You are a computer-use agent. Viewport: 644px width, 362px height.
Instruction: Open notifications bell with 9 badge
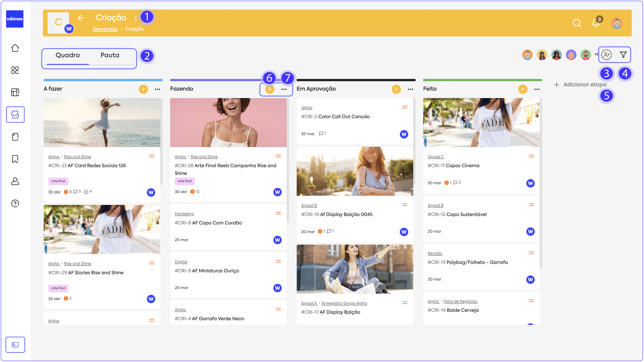596,23
